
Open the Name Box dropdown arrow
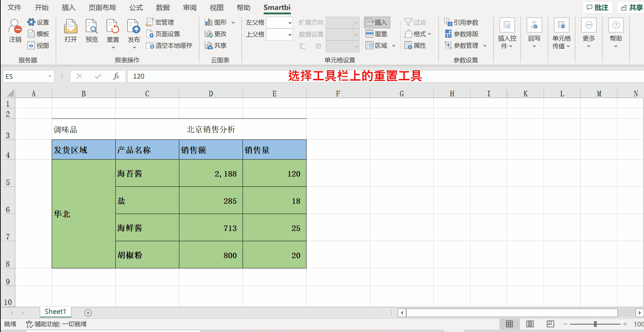[x=50, y=76]
